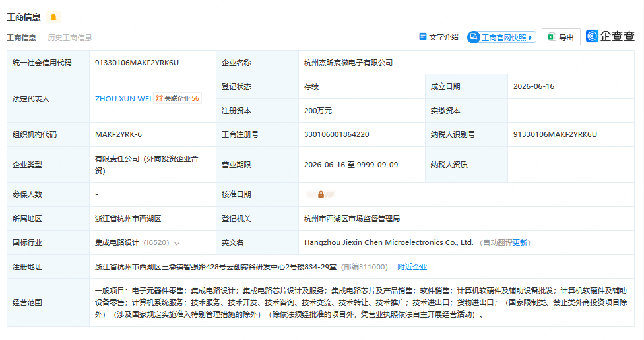The height and width of the screenshot is (340, 644).
Task: Click the magnifier icon on 工商官网快照
Action: [473, 37]
